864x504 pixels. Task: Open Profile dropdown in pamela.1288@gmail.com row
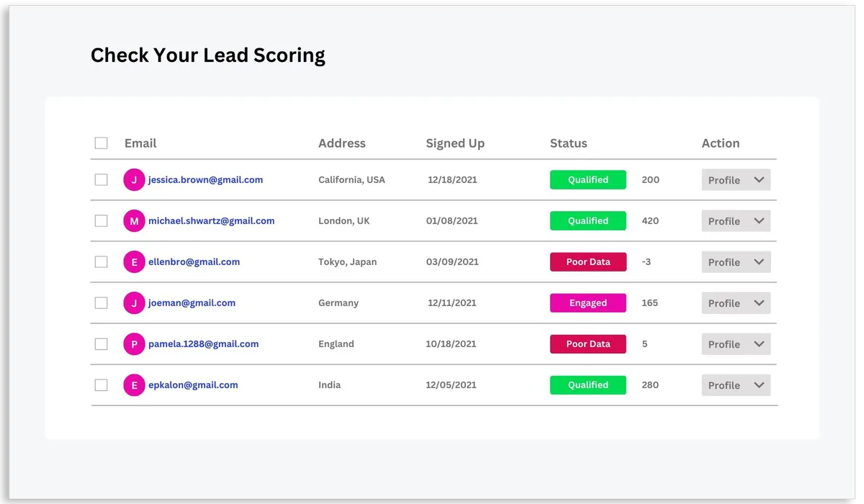(736, 344)
